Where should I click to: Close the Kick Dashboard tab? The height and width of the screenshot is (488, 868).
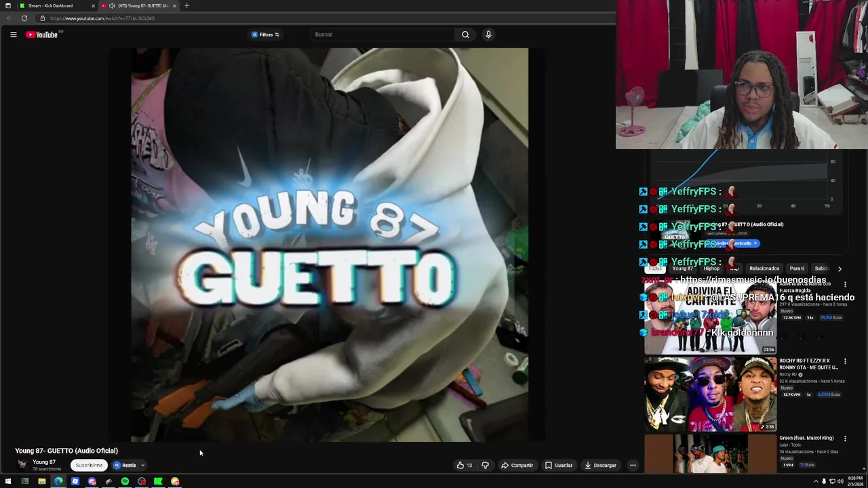tap(94, 5)
